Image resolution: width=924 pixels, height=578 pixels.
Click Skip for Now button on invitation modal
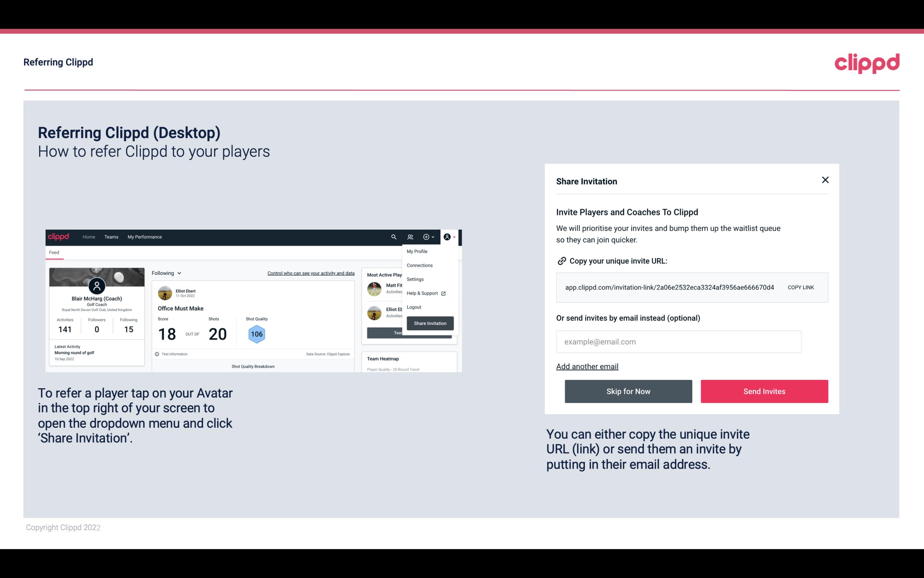[x=628, y=391]
